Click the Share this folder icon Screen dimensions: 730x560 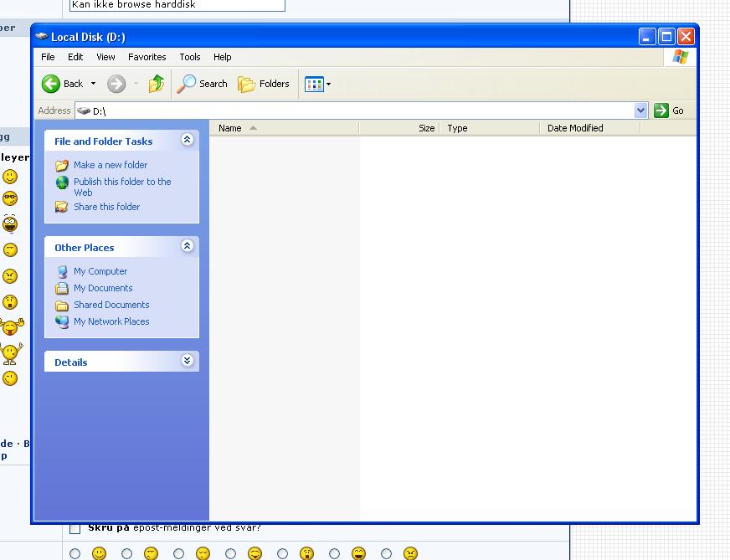click(61, 207)
